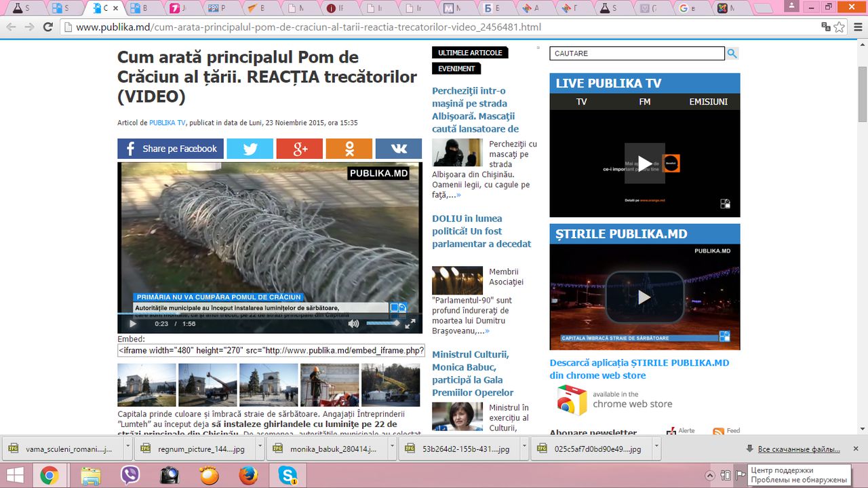Screen dimensions: 868x488
Task: Click the translate icon in address bar
Action: [825, 27]
